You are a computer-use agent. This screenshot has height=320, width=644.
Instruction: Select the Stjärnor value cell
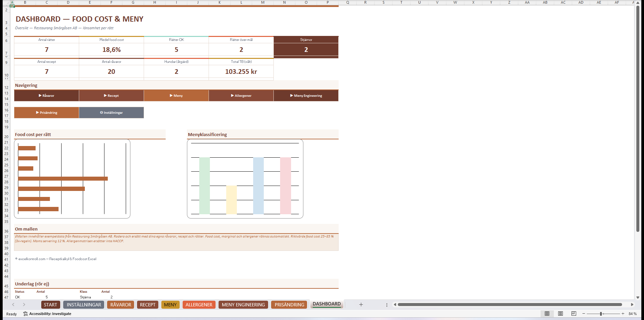306,50
